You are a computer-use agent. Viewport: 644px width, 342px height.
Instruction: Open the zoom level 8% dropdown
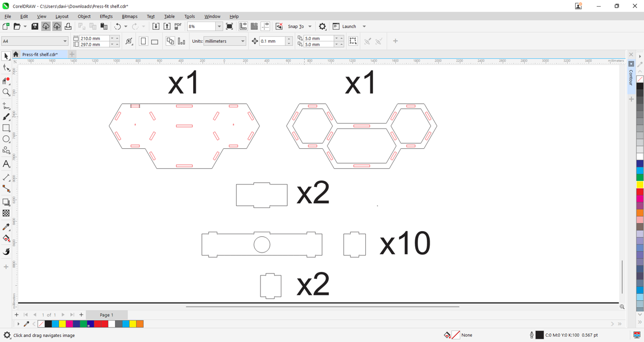pos(219,26)
